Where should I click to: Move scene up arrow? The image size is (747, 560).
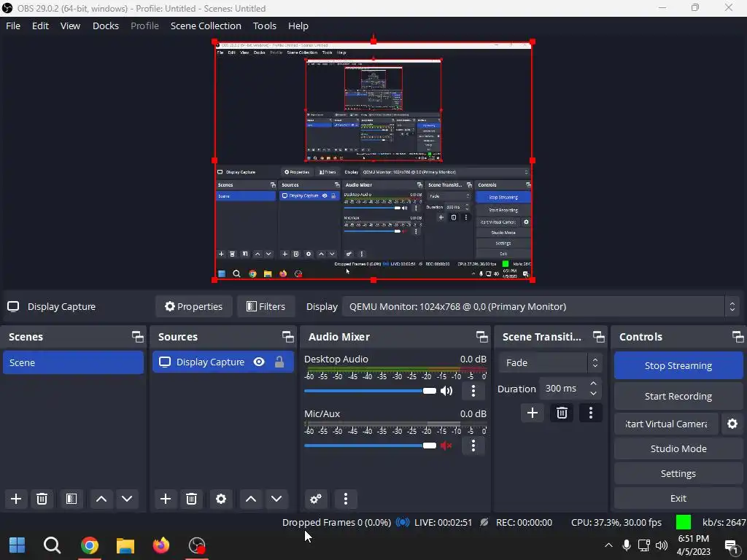tap(101, 499)
